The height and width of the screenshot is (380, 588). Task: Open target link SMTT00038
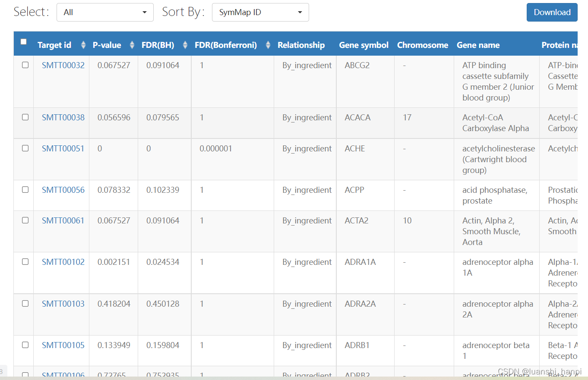(63, 117)
